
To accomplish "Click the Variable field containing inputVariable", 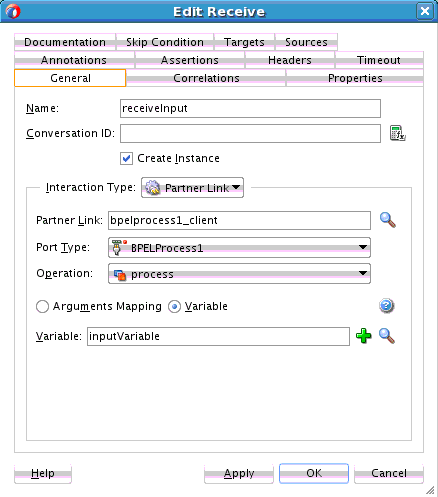I will 218,336.
